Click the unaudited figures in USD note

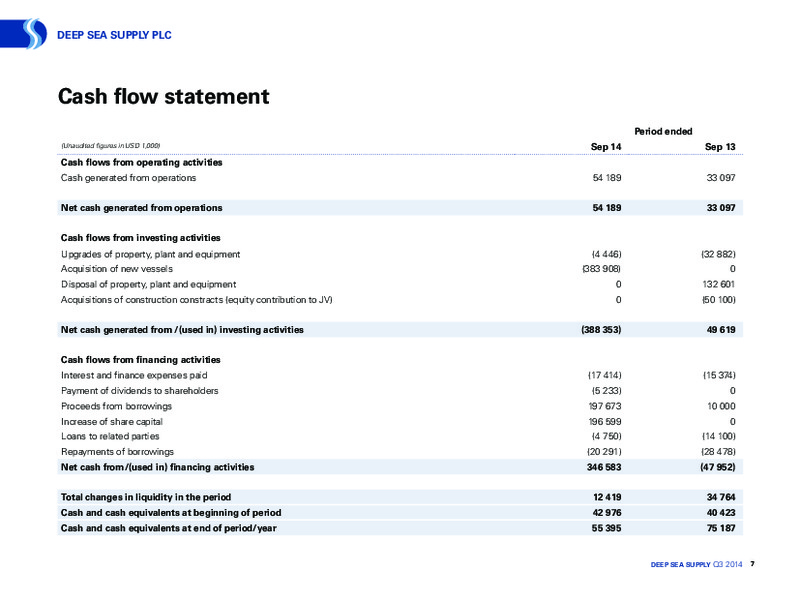[x=111, y=146]
